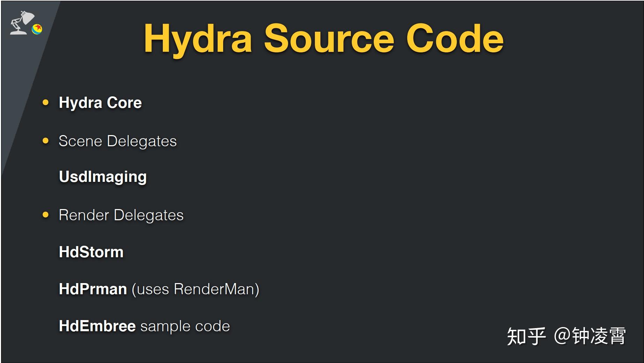This screenshot has height=363, width=644.
Task: Click the yellow bullet beside Hydra Core
Action: [45, 103]
